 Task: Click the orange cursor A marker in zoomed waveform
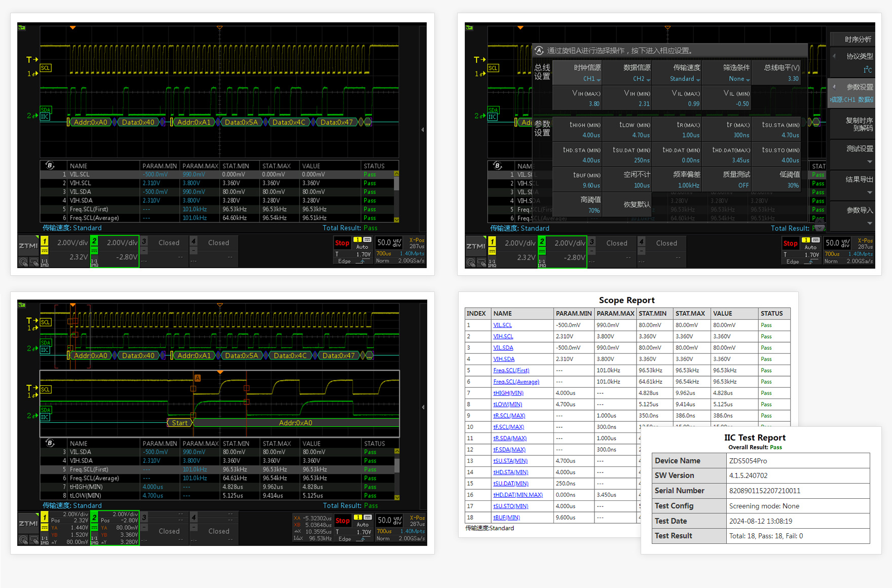(198, 378)
